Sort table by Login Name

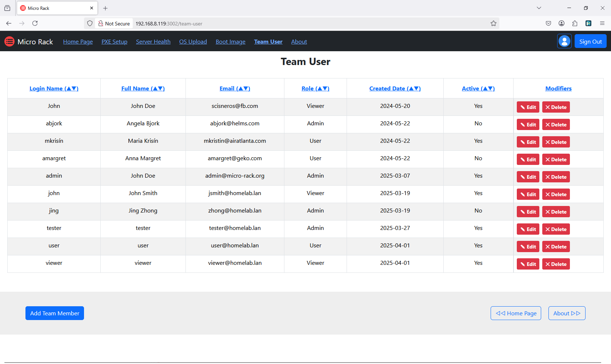coord(54,88)
